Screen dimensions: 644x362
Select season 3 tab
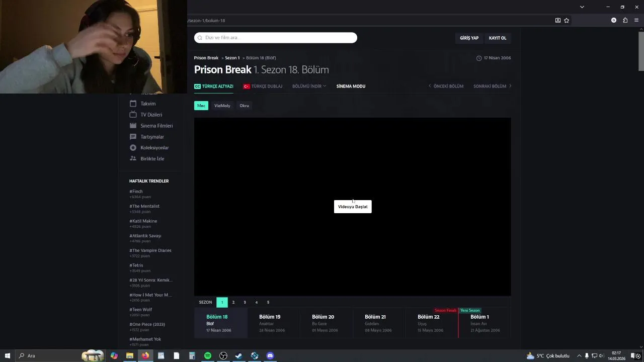[245, 302]
